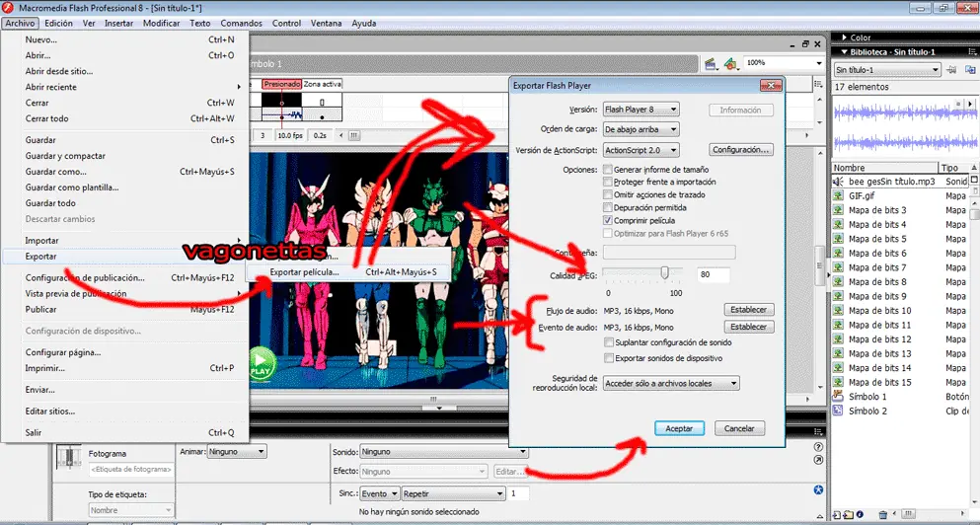Click the arrow icon below help in Properties
The height and width of the screenshot is (525, 980).
pos(819,460)
